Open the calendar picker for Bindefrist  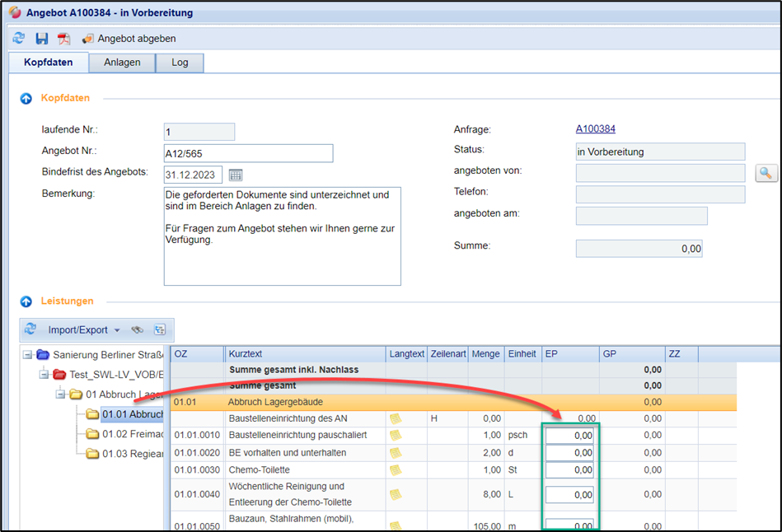coord(236,175)
